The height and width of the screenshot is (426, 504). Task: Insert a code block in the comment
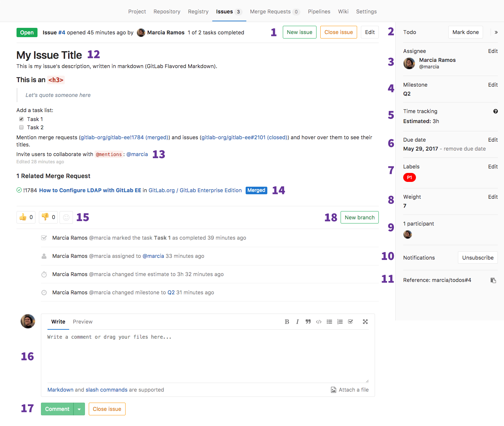[x=319, y=321]
